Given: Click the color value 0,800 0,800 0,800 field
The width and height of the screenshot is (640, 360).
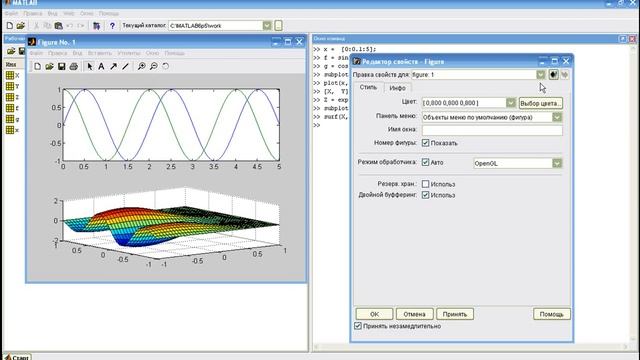Looking at the screenshot, I should click(464, 103).
